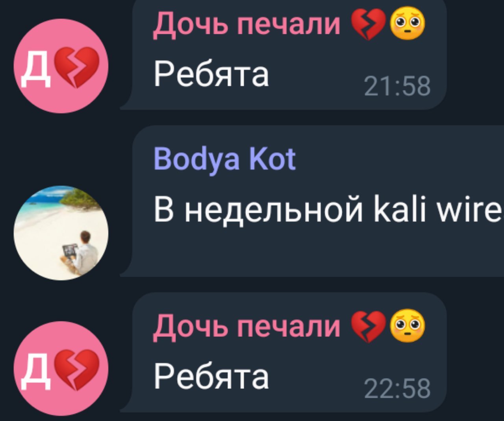Open the Bodya Kot sender name
504x421 pixels.
click(x=224, y=159)
